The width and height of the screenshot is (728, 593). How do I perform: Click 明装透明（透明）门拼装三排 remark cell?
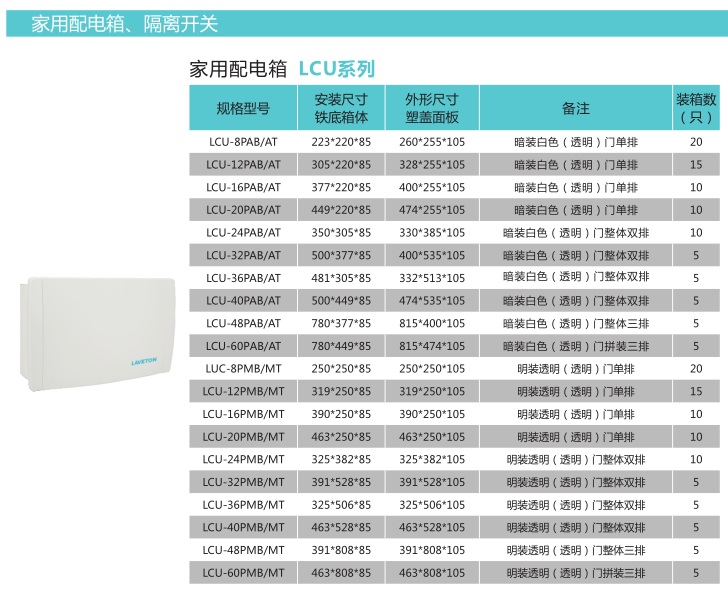[x=576, y=573]
